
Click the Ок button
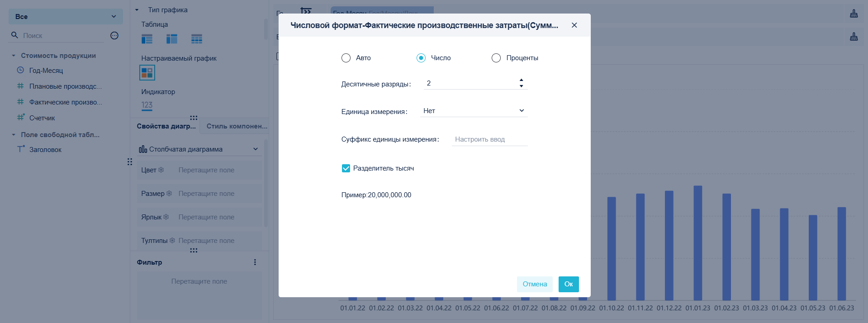pos(569,284)
